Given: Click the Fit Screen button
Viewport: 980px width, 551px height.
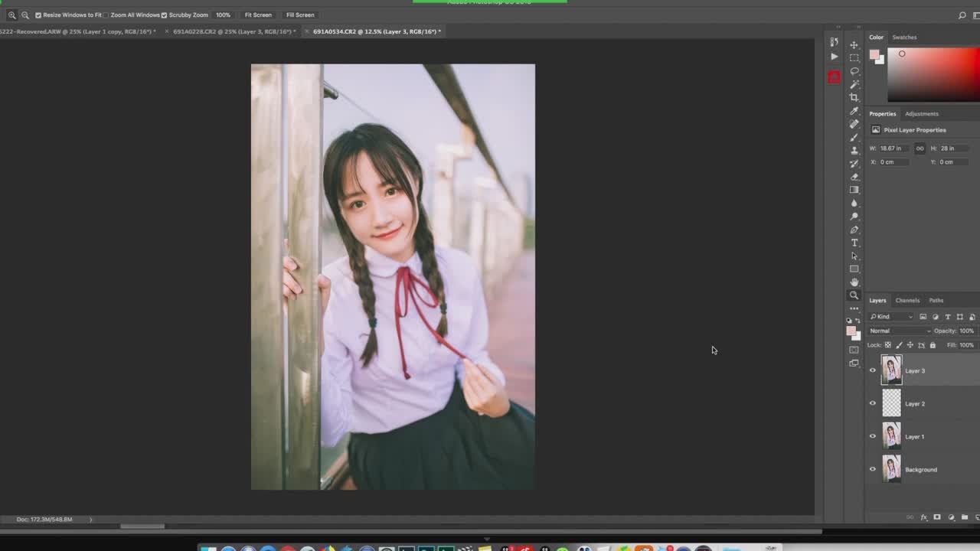Looking at the screenshot, I should point(258,15).
